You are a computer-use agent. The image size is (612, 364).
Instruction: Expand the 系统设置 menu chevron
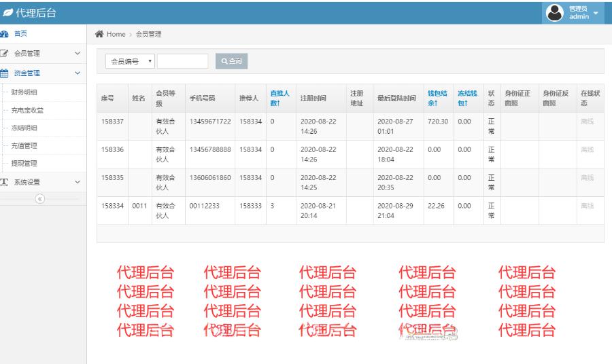78,182
